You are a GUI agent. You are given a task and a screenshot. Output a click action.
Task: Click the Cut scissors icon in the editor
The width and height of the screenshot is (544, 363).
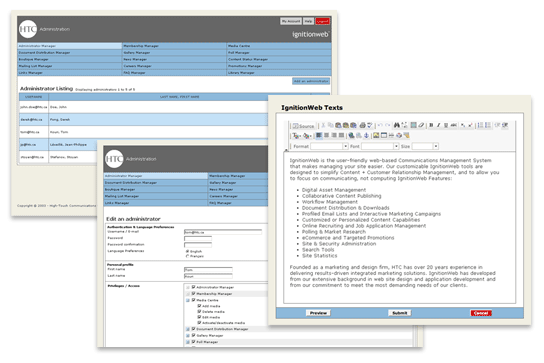point(323,125)
